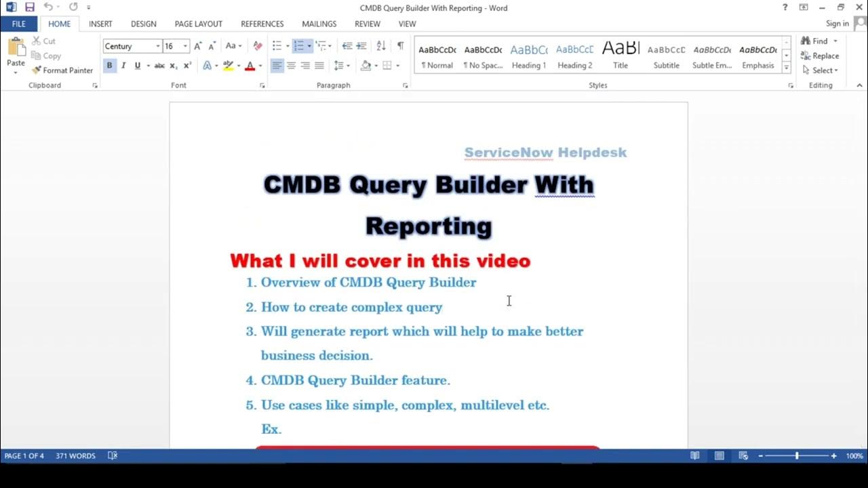The width and height of the screenshot is (868, 488).
Task: Increase font size with Grow Font
Action: [x=198, y=46]
